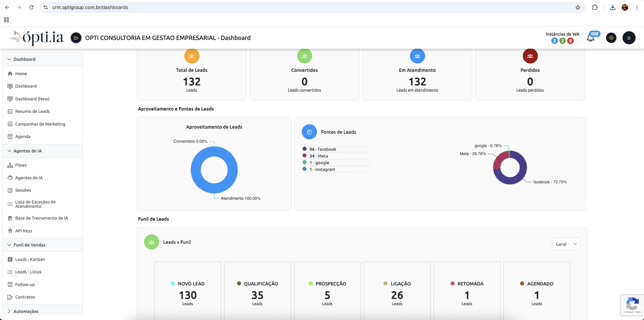This screenshot has height=320, width=644.
Task: Toggle the facebook source in Fontes de Leads legend
Action: 335,149
